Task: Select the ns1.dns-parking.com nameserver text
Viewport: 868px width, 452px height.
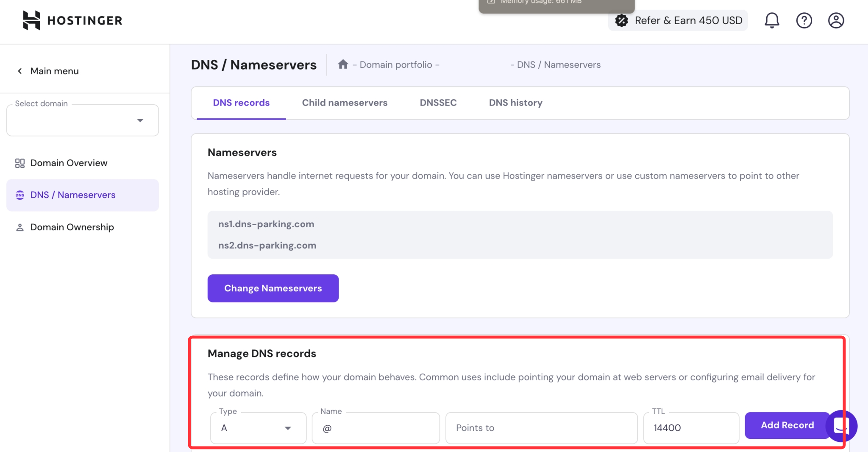Action: coord(266,224)
